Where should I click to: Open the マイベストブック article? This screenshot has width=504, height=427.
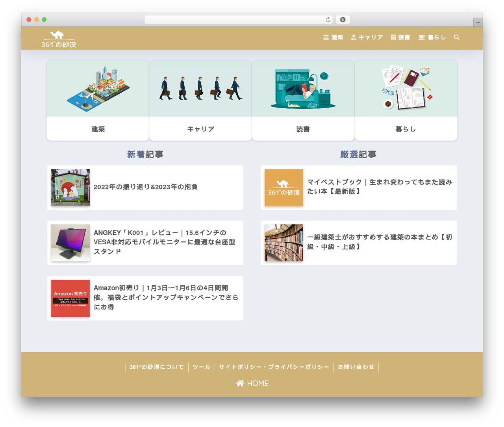(359, 188)
